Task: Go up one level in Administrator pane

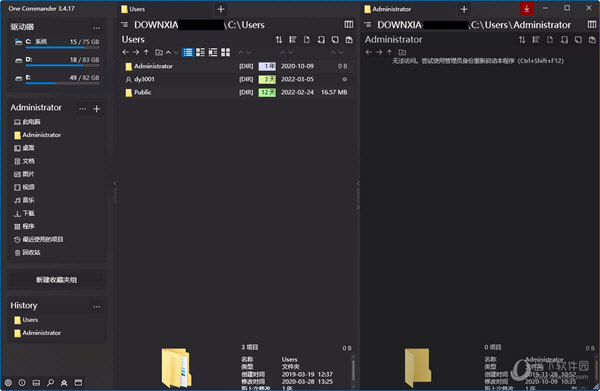Action: [x=390, y=52]
